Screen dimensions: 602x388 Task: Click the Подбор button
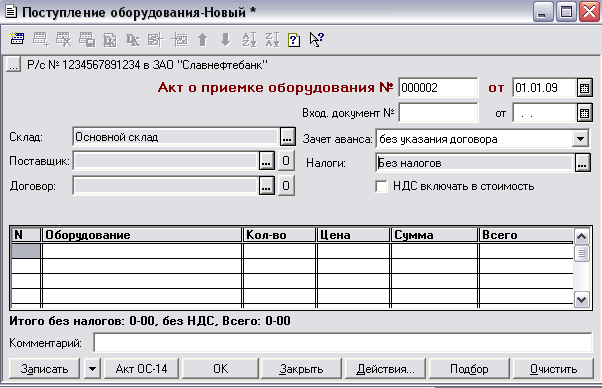click(469, 369)
